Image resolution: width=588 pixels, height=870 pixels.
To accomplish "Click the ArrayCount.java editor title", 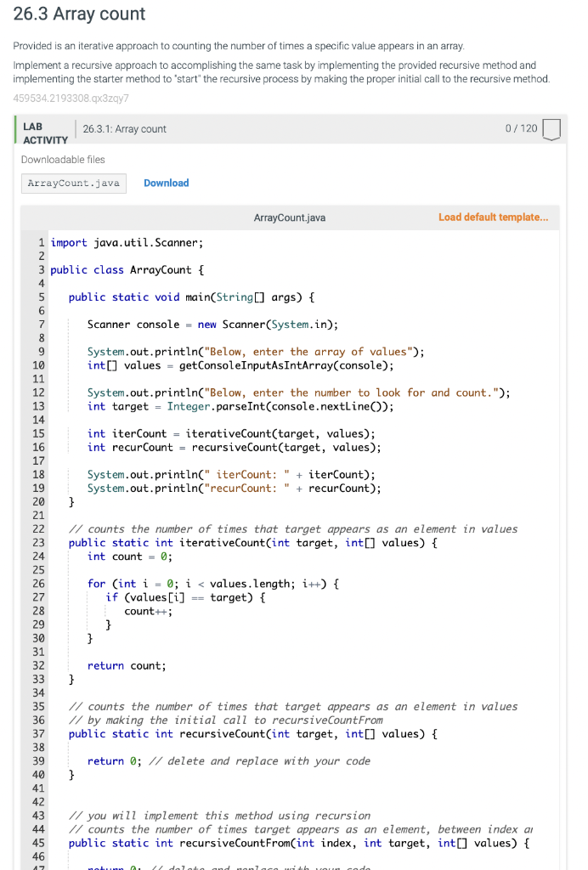I will [290, 218].
